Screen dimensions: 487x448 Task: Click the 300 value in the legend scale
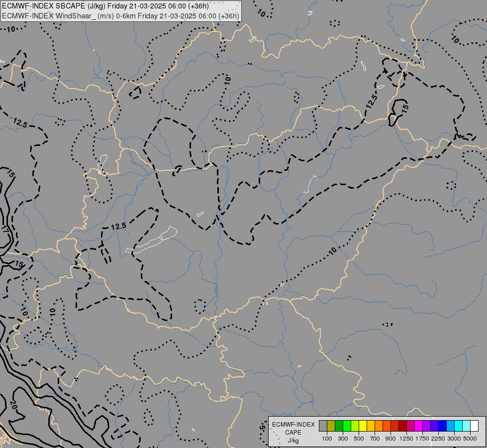[343, 439]
